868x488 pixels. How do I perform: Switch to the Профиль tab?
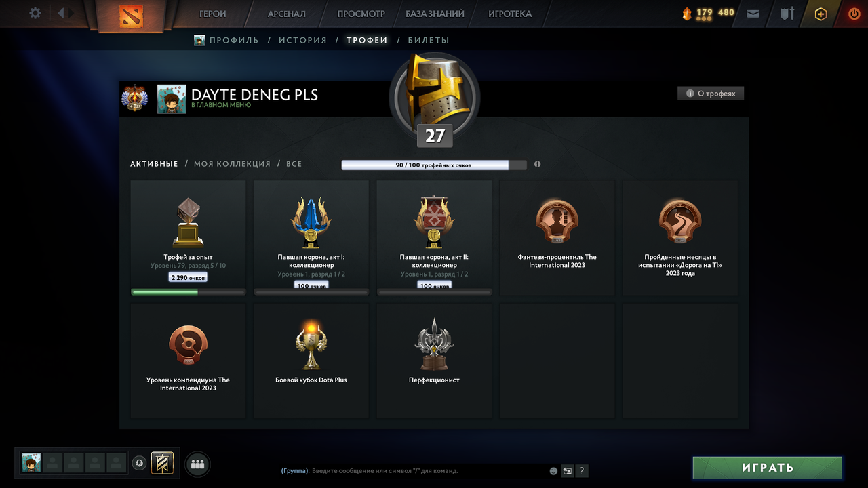[234, 40]
